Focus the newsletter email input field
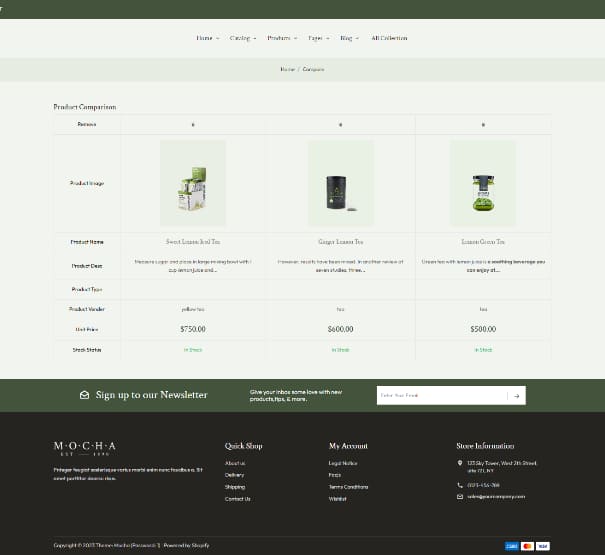The width and height of the screenshot is (605, 555). [x=441, y=395]
